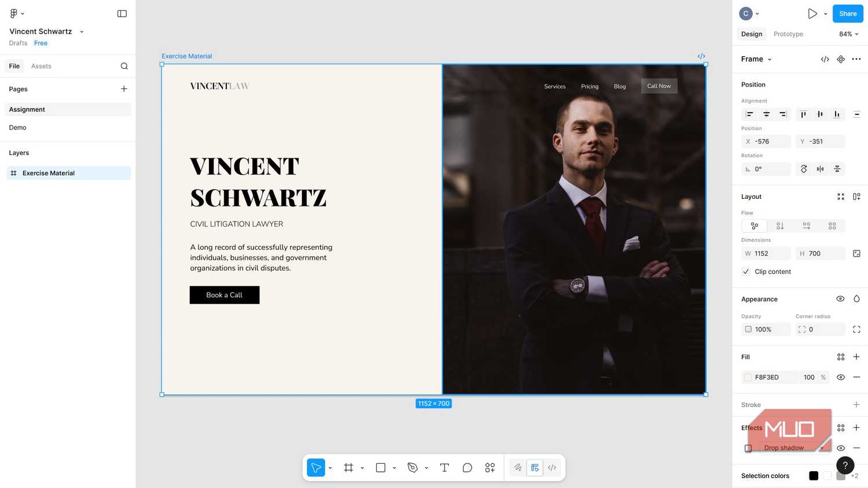
Task: Toggle individual corner radius icon
Action: pyautogui.click(x=856, y=330)
